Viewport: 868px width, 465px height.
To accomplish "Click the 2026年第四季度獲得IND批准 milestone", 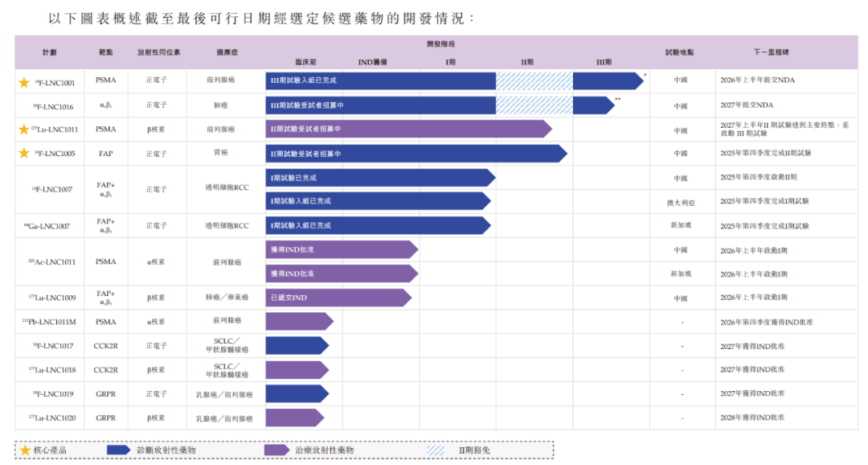I will [x=766, y=322].
